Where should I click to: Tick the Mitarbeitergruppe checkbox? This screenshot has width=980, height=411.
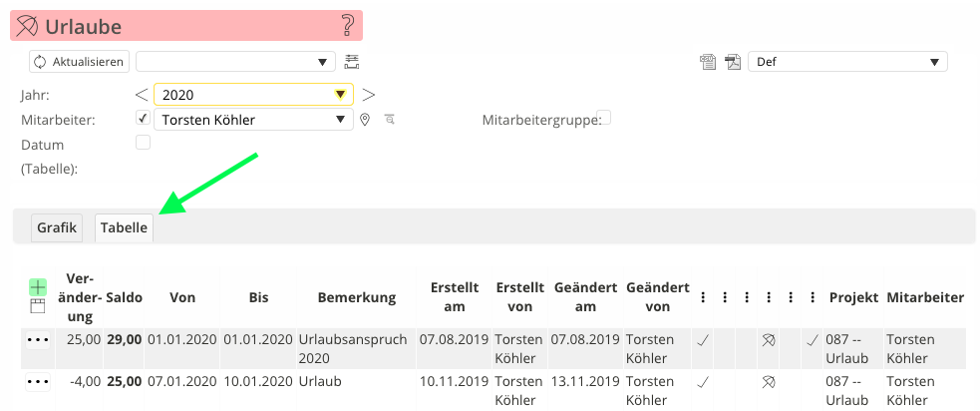603,118
